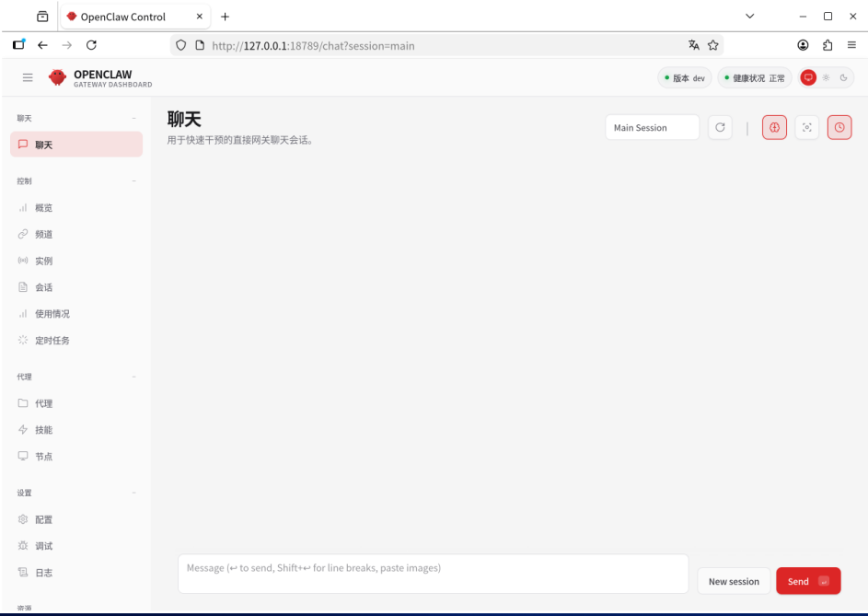This screenshot has height=616, width=868.
Task: Collapse the 控制 sidebar section
Action: [x=134, y=181]
